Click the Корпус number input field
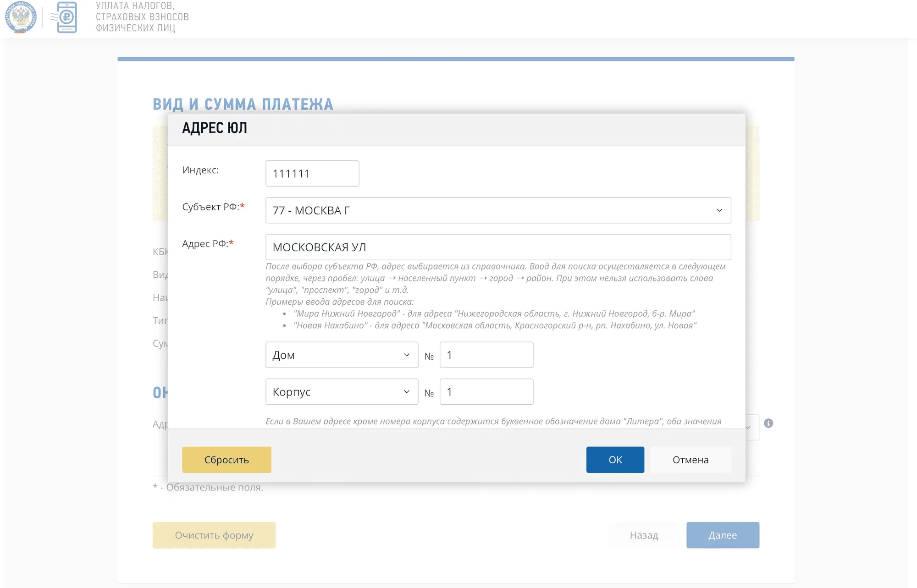This screenshot has height=588, width=917. (x=486, y=392)
